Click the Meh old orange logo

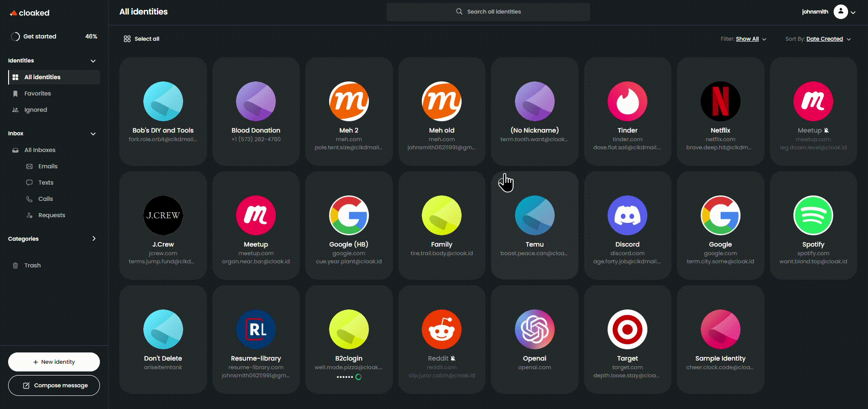[441, 101]
